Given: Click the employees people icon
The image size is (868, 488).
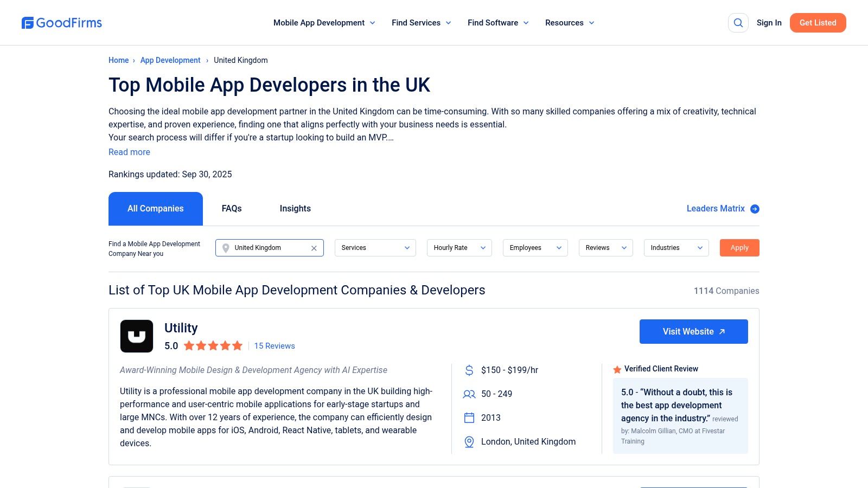Looking at the screenshot, I should click(469, 394).
